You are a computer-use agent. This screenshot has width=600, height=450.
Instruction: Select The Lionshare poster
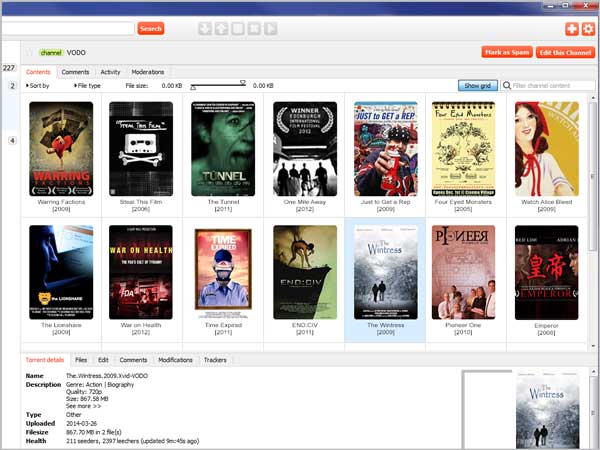[61, 272]
